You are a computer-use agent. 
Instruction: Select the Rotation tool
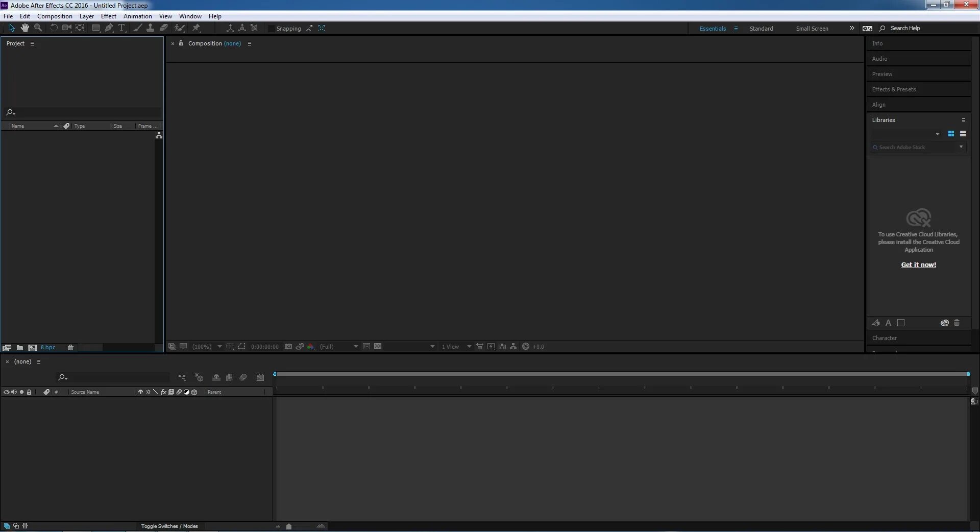[54, 28]
